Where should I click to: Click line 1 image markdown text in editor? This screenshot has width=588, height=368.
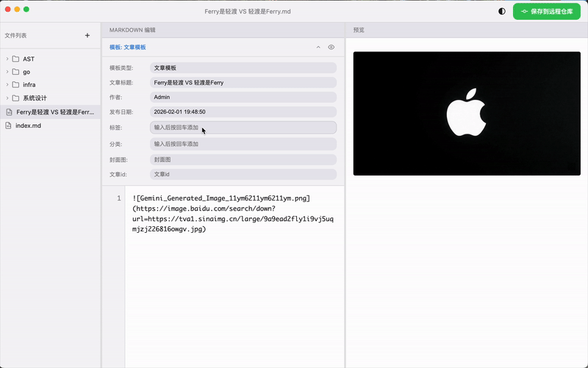coord(233,214)
